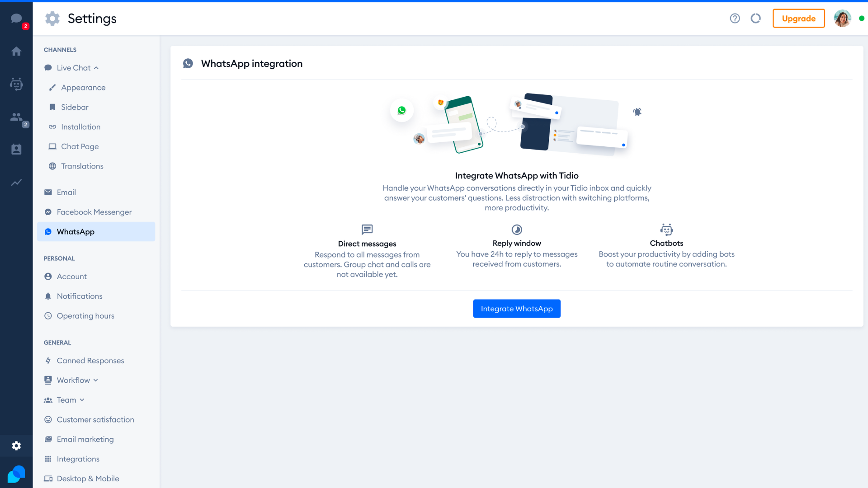The image size is (868, 488).
Task: Click the Chatbots robot icon
Action: point(666,230)
